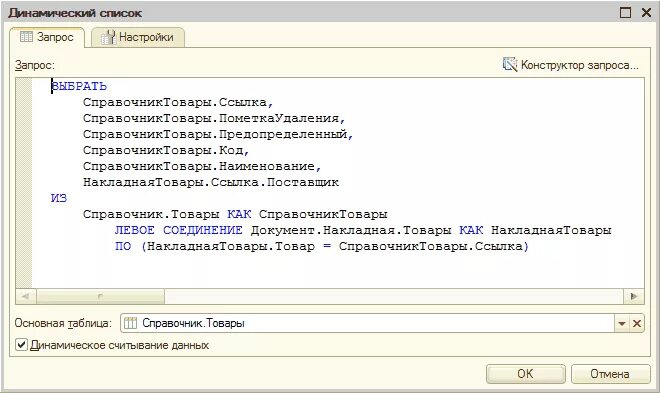Click the ПО join condition line
660x393 pixels.
click(x=322, y=246)
